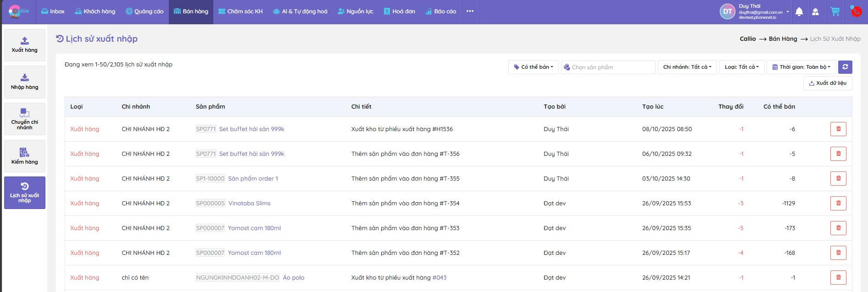Image resolution: width=868 pixels, height=292 pixels.
Task: Open the order link #043
Action: (x=439, y=278)
